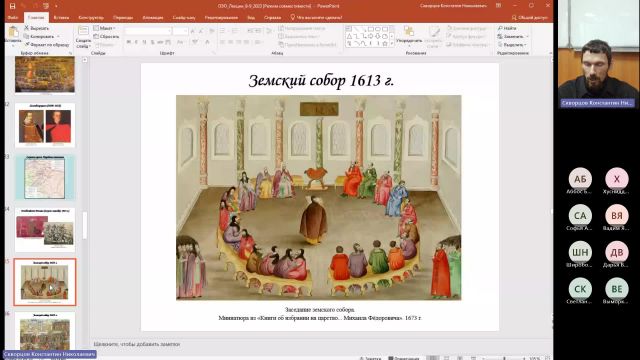Image resolution: width=640 pixels, height=360 pixels.
Task: Click the Paste (Вставить) clipboard icon
Action: 13,32
